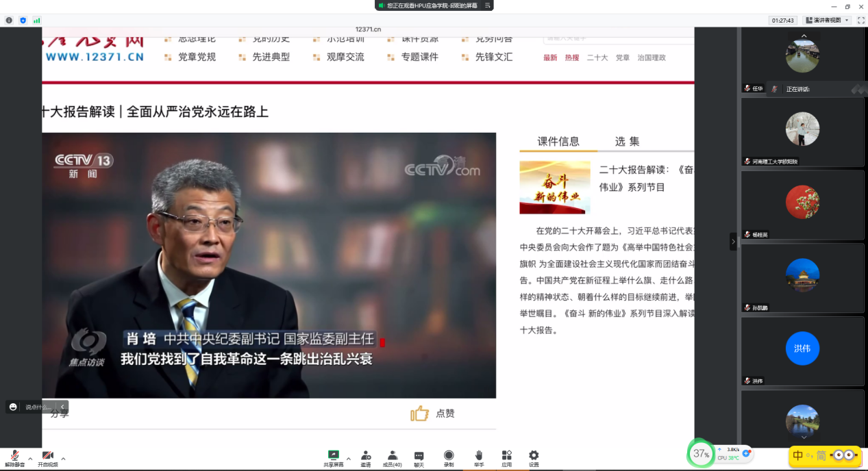Click the network signal bars icon
This screenshot has width=868, height=471.
point(37,21)
